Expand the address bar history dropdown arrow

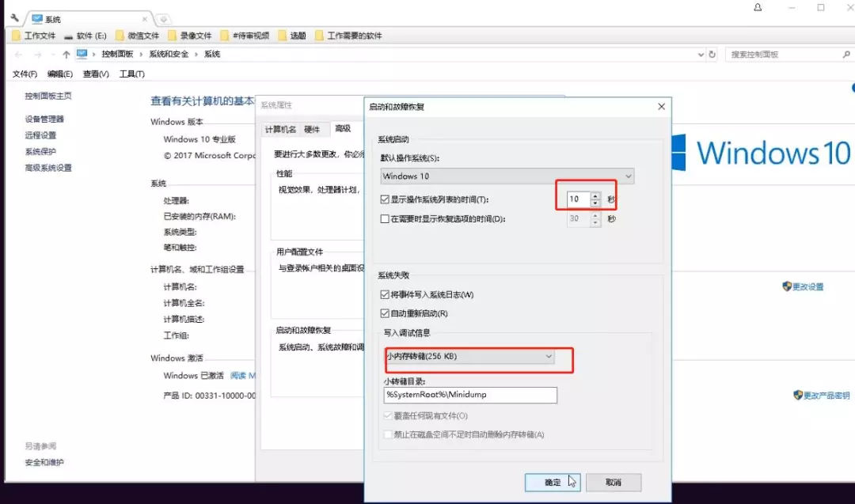pos(701,54)
